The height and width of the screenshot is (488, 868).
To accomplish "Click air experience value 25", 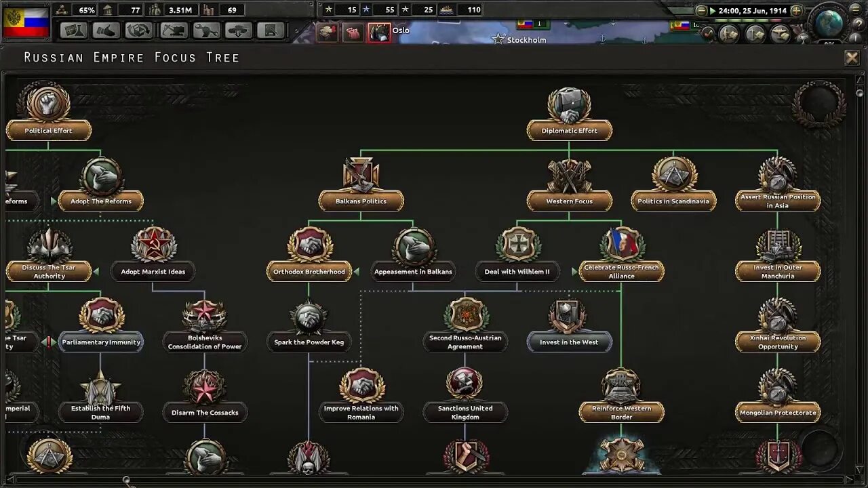I will [418, 9].
